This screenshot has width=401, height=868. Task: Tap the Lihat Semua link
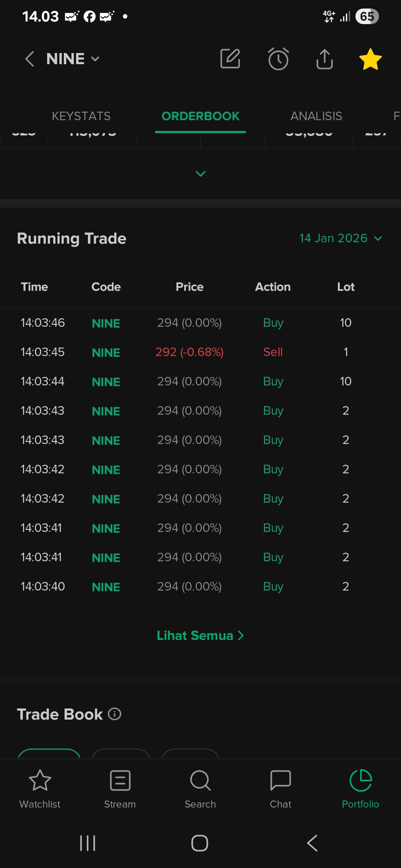[200, 635]
